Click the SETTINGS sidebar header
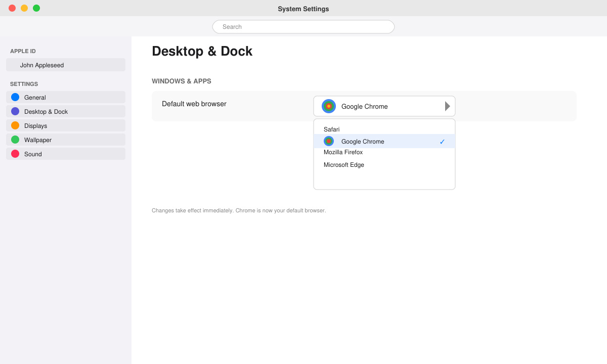Image resolution: width=607 pixels, height=364 pixels. point(24,84)
